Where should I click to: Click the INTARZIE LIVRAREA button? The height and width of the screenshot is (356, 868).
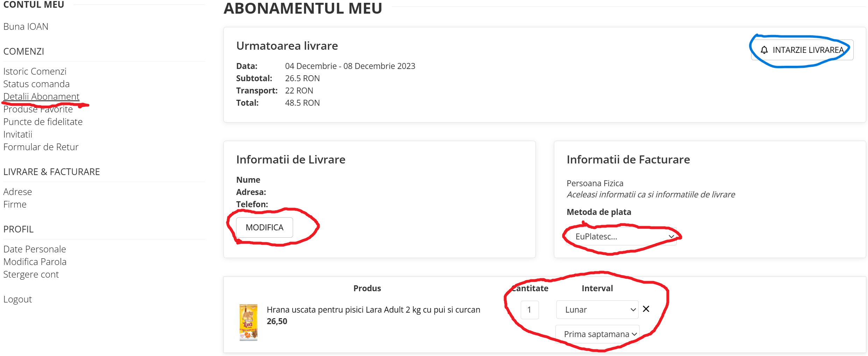click(x=802, y=50)
